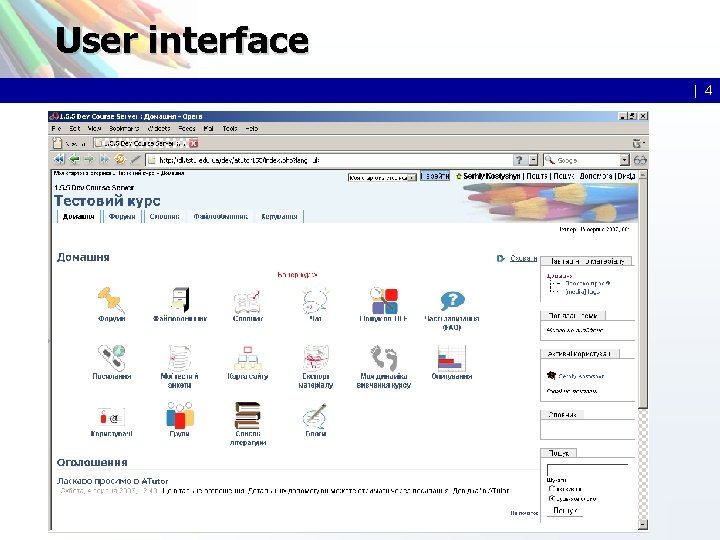Select the Форуми course tab
Screen dimensions: 720x540
click(122, 216)
